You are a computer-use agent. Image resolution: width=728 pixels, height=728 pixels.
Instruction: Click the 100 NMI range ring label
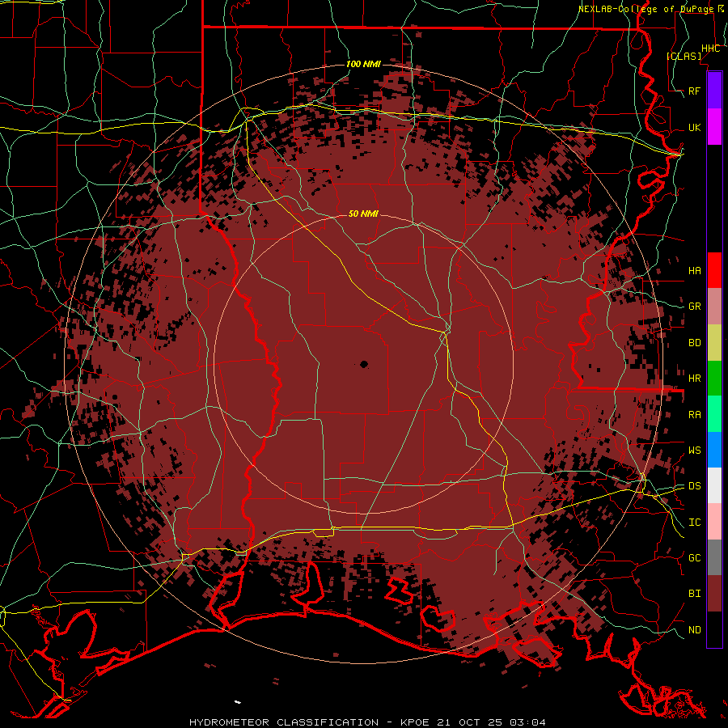pyautogui.click(x=363, y=64)
